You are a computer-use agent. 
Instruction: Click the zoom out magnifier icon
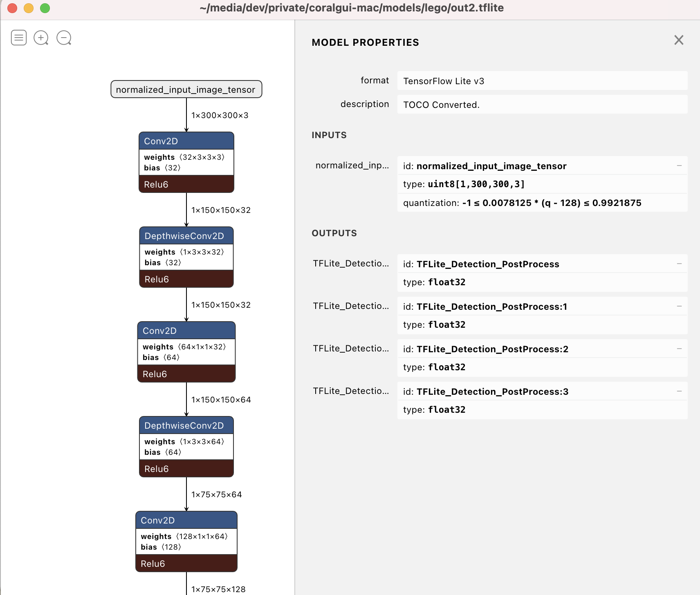coord(64,38)
